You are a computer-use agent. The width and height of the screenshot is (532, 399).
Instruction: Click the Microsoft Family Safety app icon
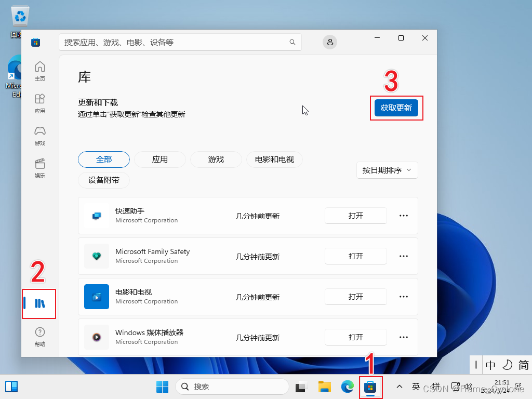97,256
